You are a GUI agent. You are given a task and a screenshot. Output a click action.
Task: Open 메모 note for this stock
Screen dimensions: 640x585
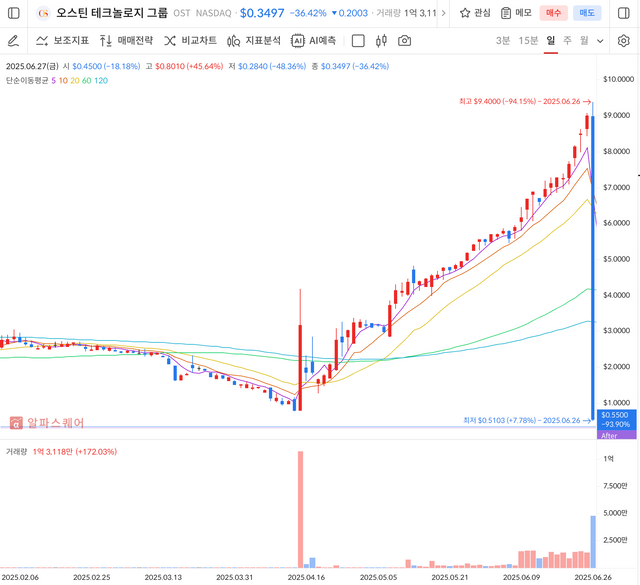tap(516, 13)
